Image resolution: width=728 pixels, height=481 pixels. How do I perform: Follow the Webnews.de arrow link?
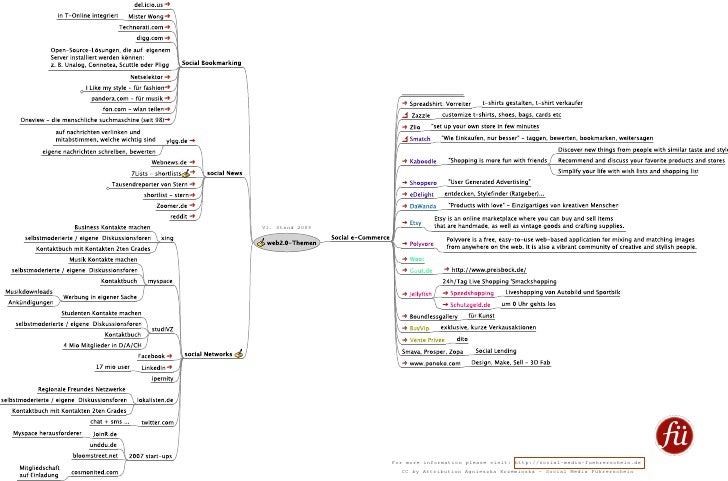click(192, 162)
